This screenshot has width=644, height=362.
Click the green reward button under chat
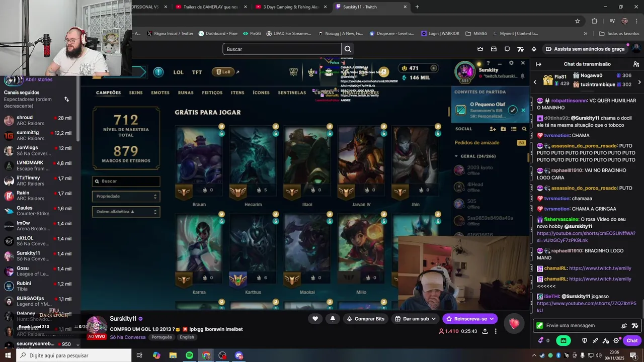[563, 340]
